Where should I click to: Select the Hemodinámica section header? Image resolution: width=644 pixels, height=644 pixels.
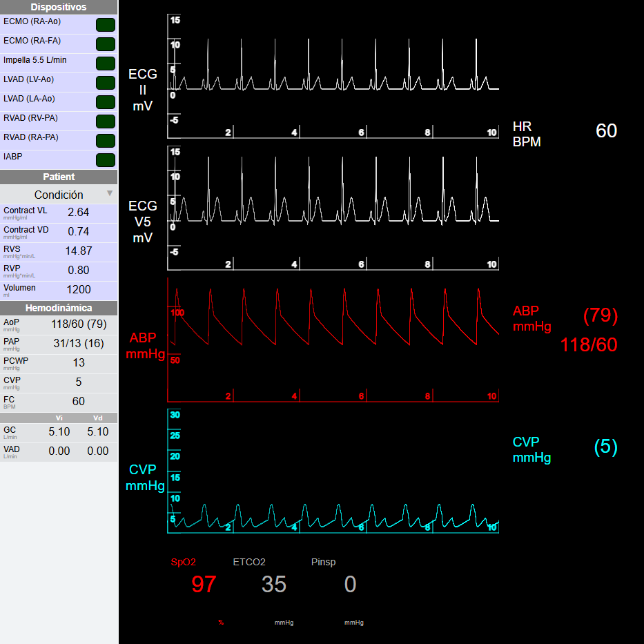pyautogui.click(x=59, y=308)
